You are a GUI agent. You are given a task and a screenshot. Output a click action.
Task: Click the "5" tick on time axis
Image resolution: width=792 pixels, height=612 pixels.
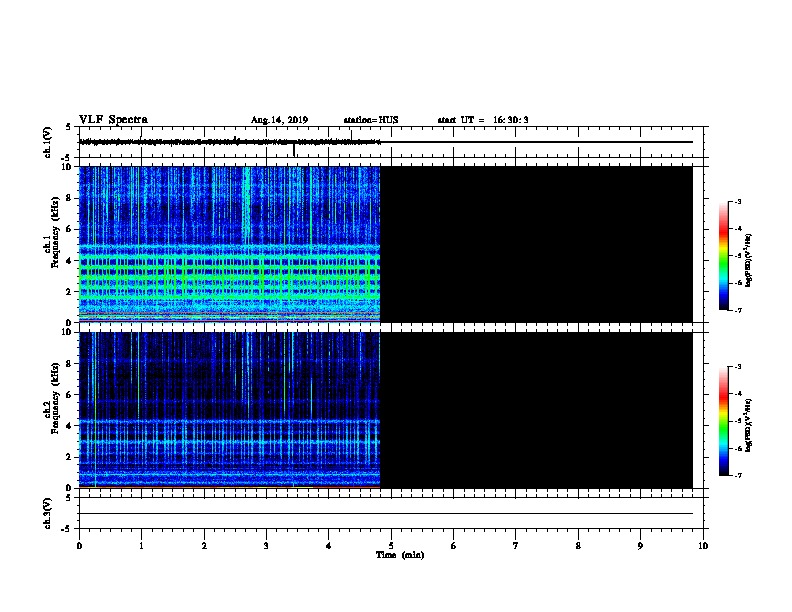tap(391, 546)
